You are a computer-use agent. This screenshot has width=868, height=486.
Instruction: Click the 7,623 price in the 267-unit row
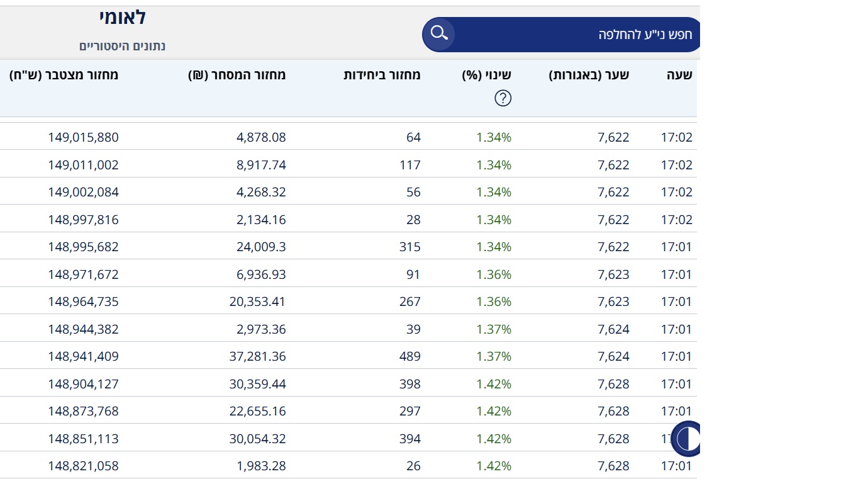pyautogui.click(x=613, y=302)
